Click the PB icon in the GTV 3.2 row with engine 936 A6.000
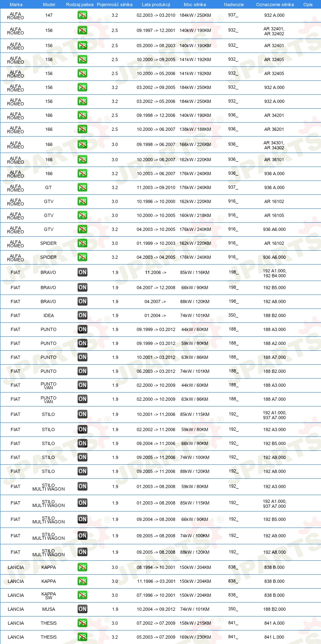Screen dimensions: 321x644 coord(83,229)
